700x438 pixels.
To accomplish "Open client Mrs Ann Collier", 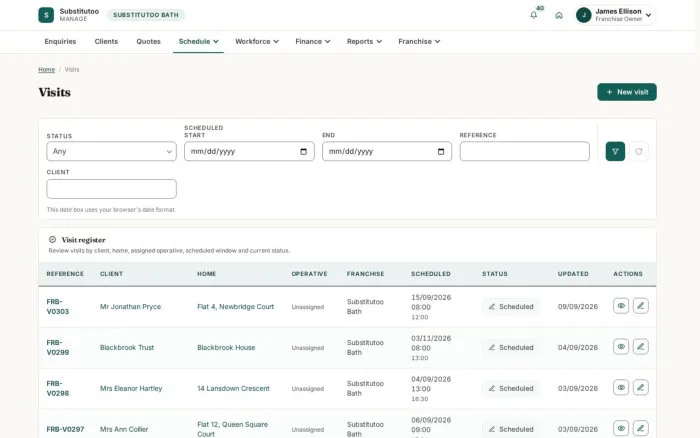I will 124,429.
